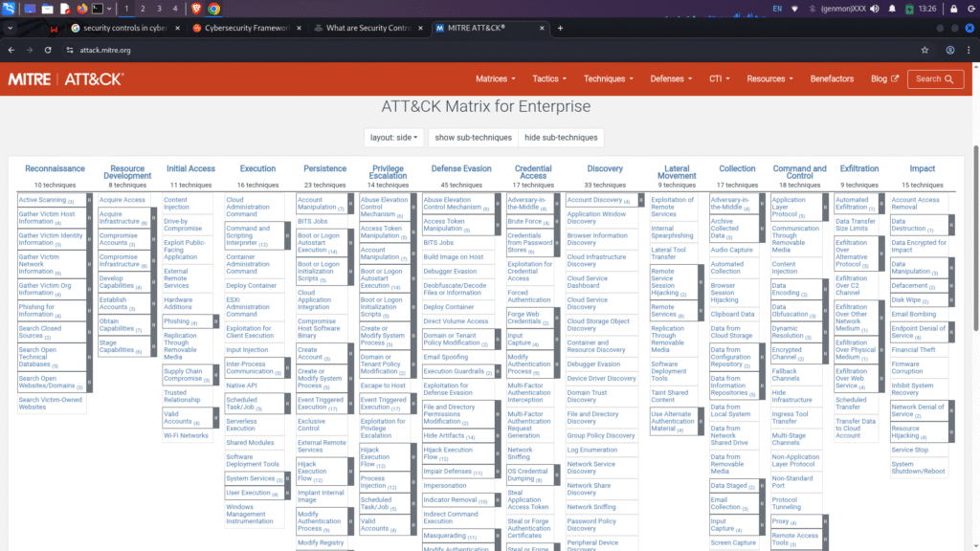Launch Firefox from the top panel
980x551 pixels.
coord(82,9)
